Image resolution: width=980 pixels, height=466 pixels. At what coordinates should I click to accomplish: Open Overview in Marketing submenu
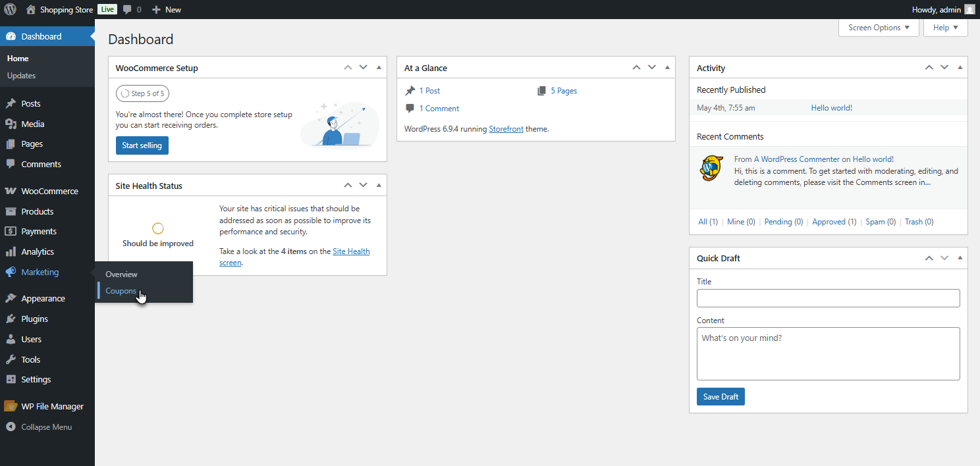click(122, 274)
